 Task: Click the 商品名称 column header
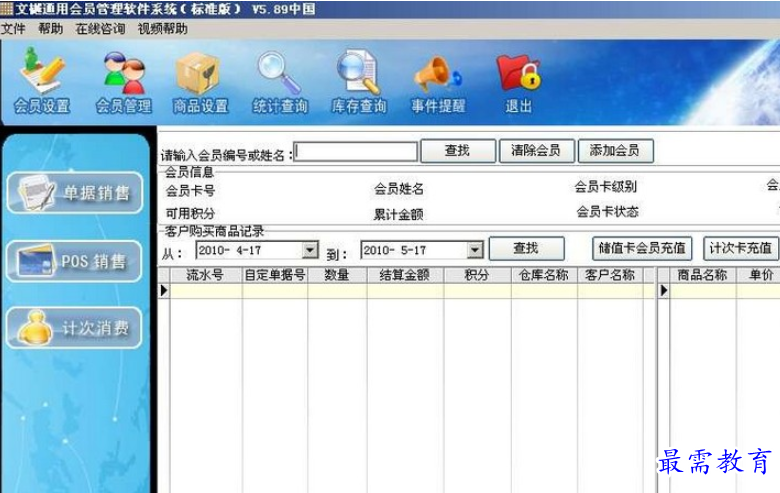[703, 275]
